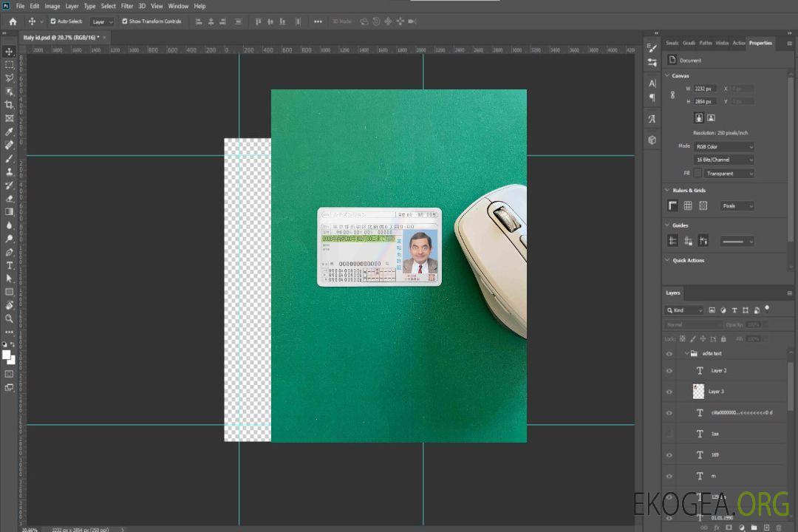
Task: Open more align options (three dots)
Action: pos(318,21)
